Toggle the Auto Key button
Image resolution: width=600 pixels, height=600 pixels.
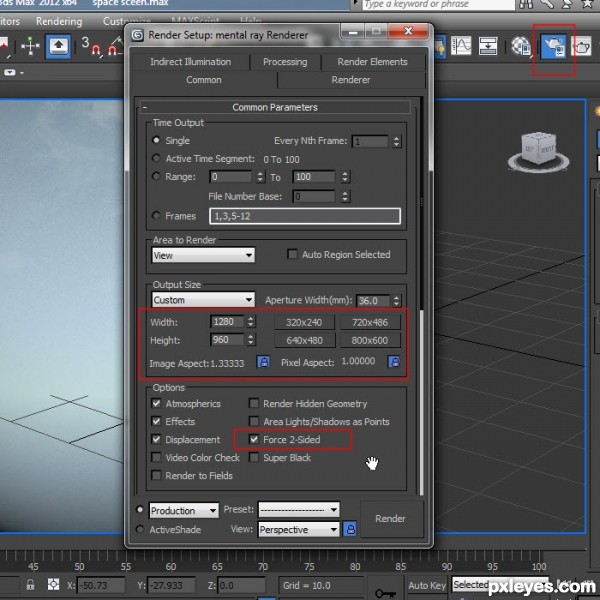point(427,585)
